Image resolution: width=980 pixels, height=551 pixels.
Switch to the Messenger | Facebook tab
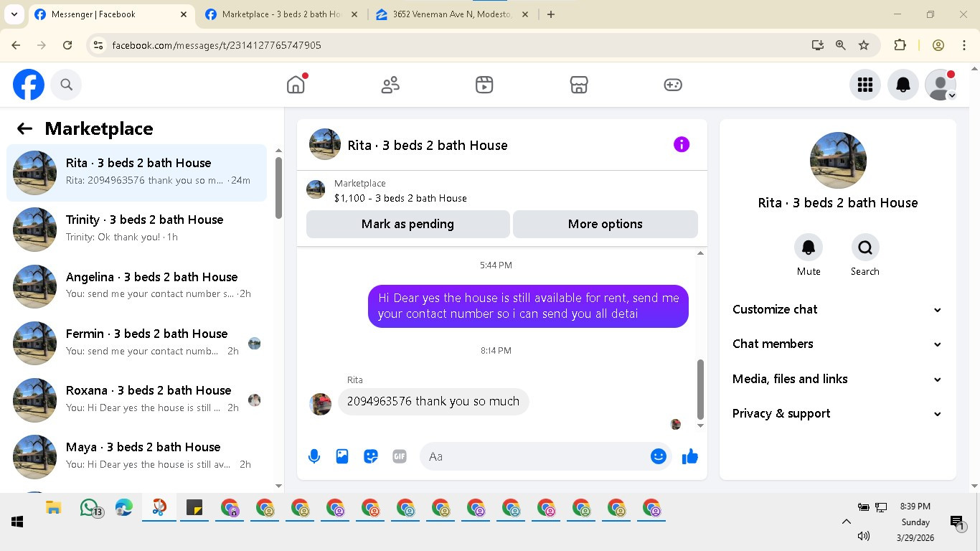[111, 14]
